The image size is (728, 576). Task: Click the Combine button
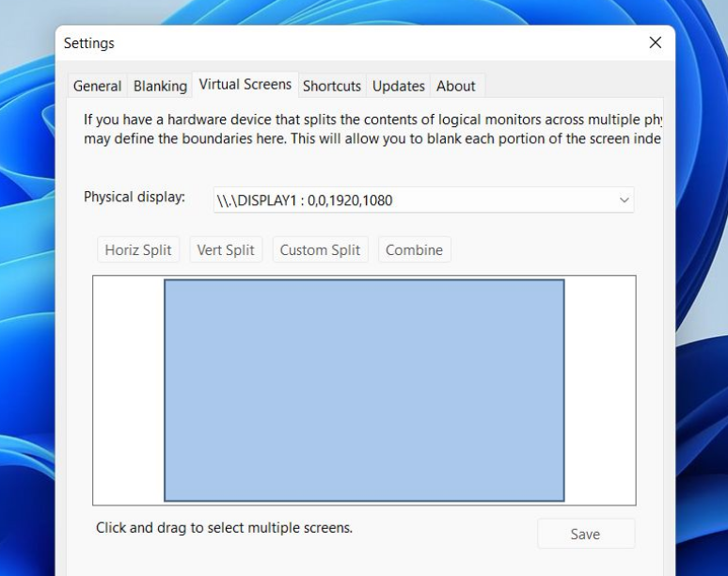tap(414, 250)
